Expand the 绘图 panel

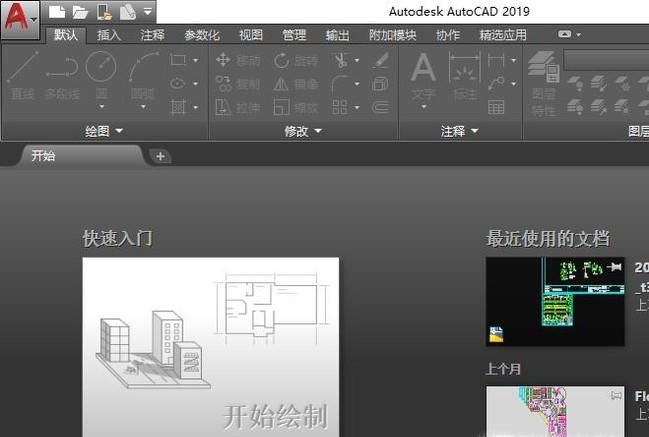tap(104, 131)
